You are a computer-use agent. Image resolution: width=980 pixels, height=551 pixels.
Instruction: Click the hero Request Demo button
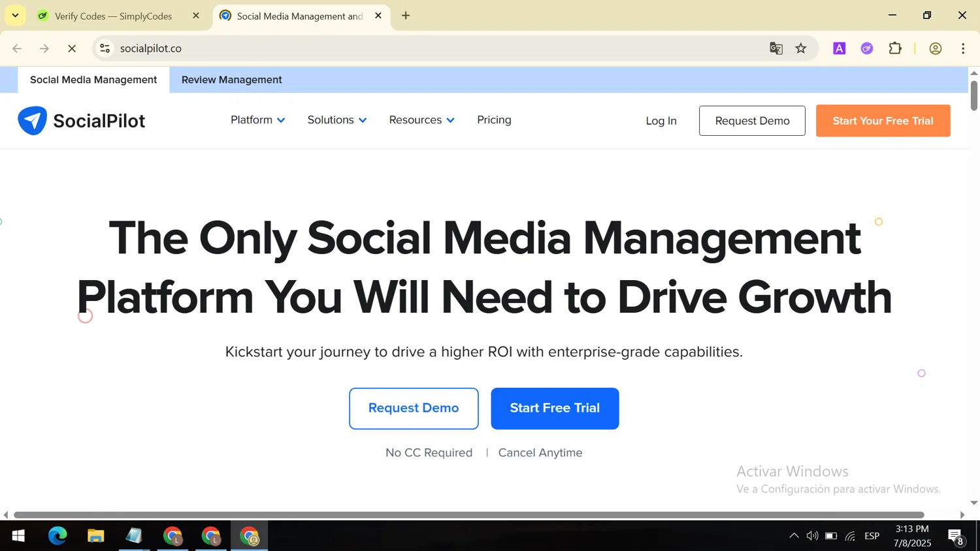tap(414, 408)
